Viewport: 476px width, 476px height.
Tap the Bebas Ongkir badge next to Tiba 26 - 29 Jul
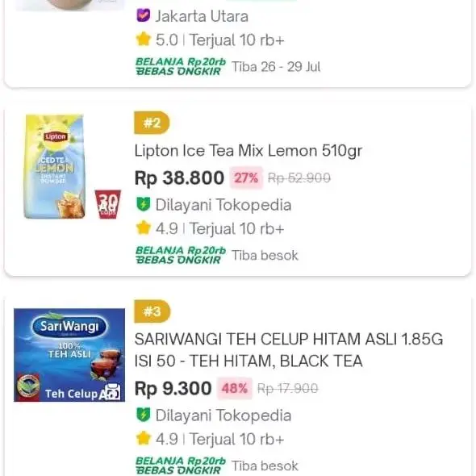tap(181, 66)
